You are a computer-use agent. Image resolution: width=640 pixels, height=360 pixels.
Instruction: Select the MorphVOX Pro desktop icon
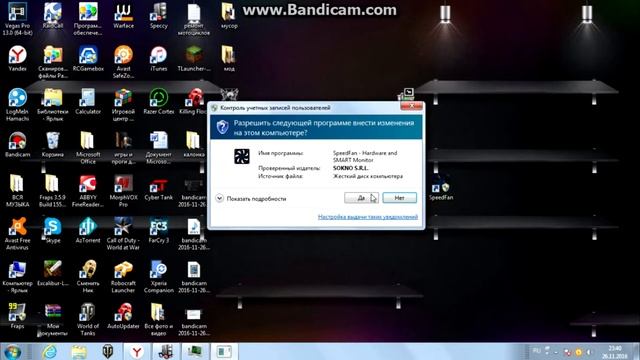pos(123,190)
